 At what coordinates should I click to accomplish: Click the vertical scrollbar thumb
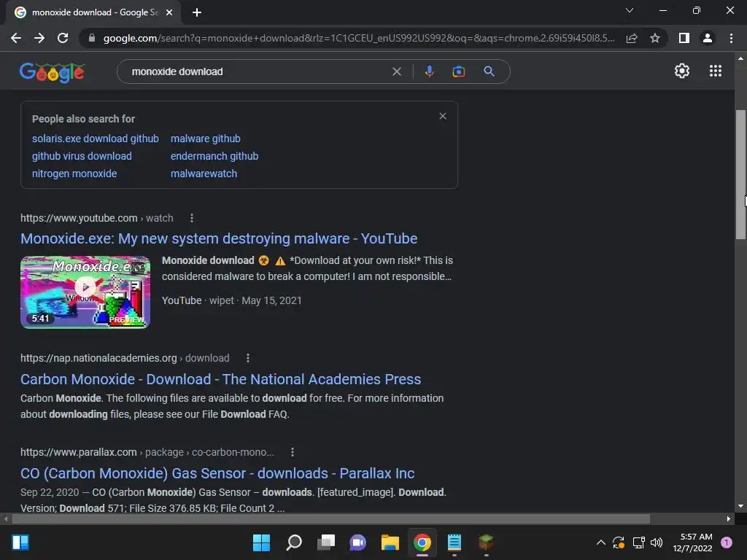pyautogui.click(x=740, y=174)
